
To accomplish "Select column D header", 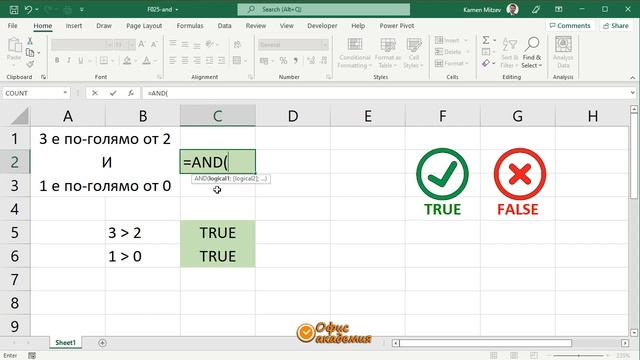I will [293, 116].
